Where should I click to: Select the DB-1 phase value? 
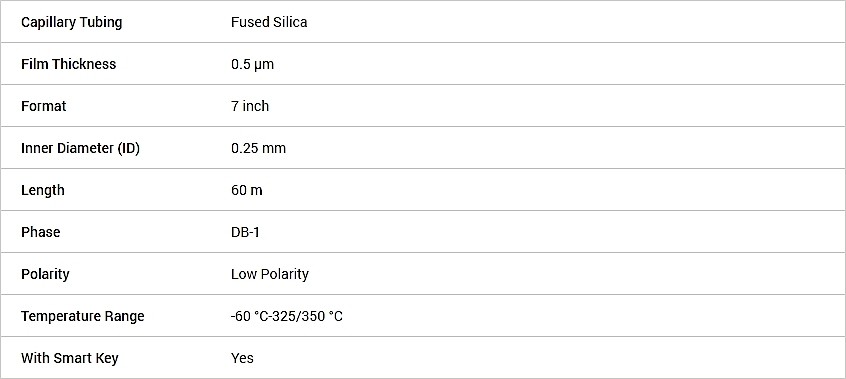click(245, 232)
